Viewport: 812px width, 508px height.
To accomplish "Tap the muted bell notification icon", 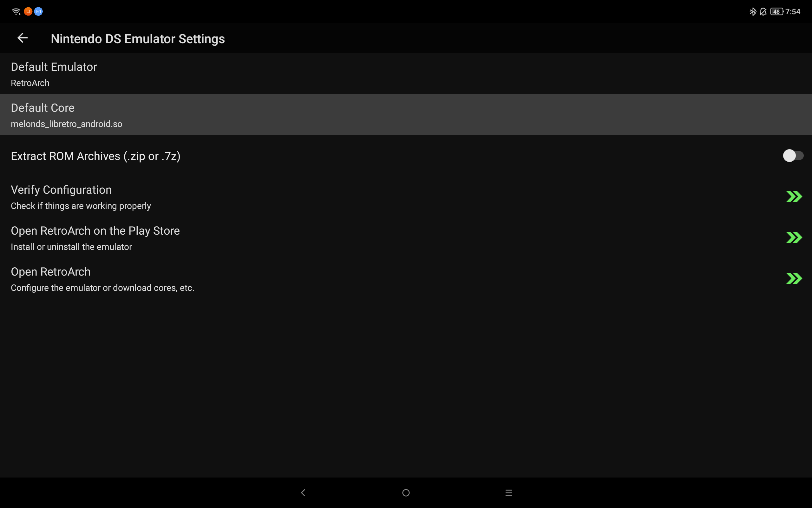I will (763, 12).
